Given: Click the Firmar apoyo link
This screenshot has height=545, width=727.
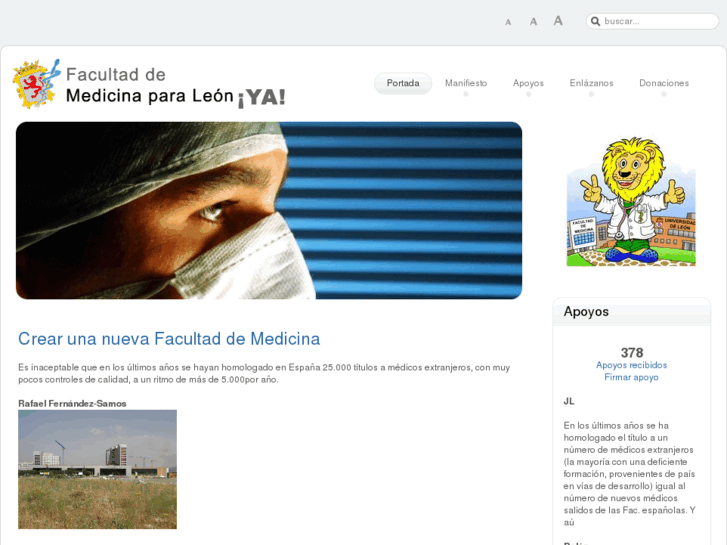Looking at the screenshot, I should coord(631,377).
